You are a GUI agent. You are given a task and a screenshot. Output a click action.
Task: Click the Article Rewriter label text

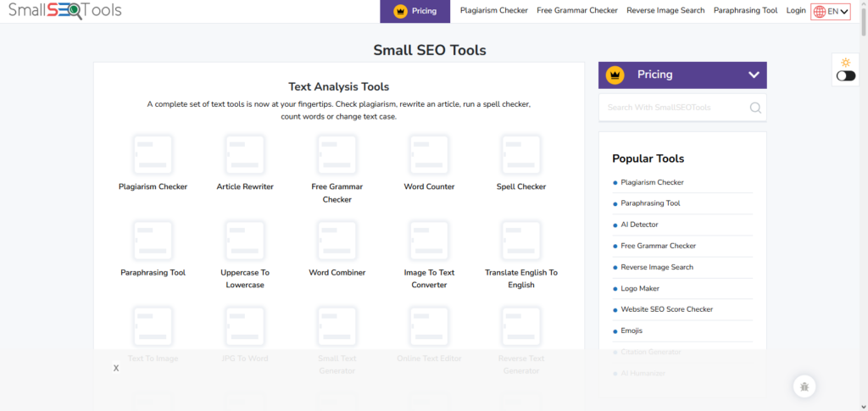coord(245,187)
